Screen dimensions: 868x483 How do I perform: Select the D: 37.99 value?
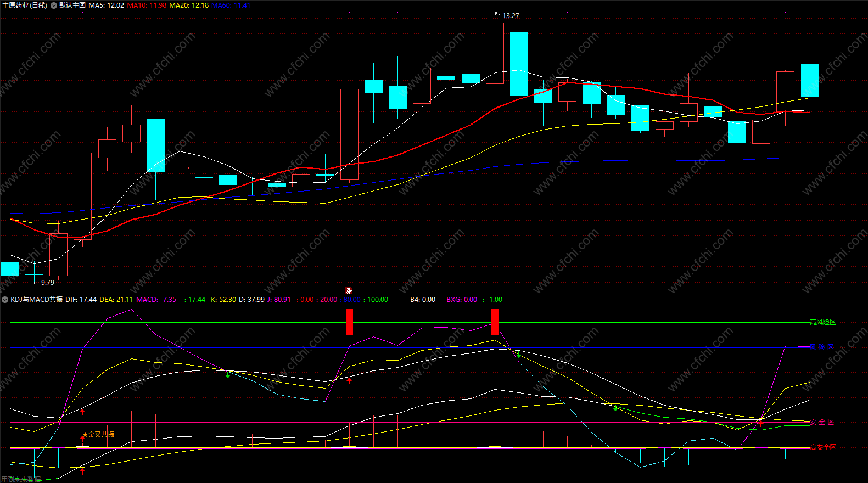[x=251, y=300]
